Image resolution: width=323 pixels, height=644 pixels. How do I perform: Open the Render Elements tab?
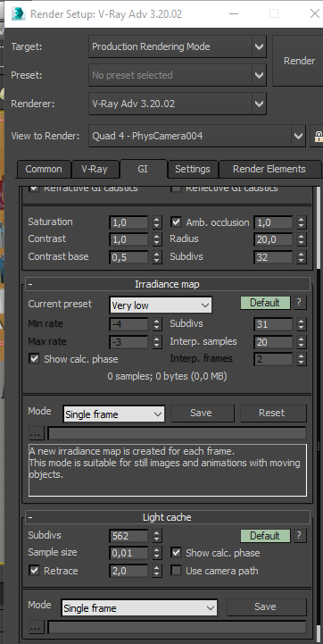(269, 169)
